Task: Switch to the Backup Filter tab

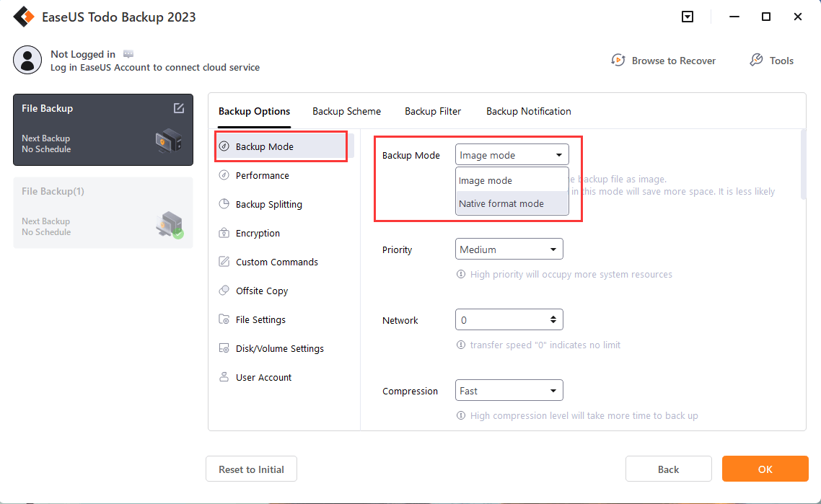Action: coord(432,111)
